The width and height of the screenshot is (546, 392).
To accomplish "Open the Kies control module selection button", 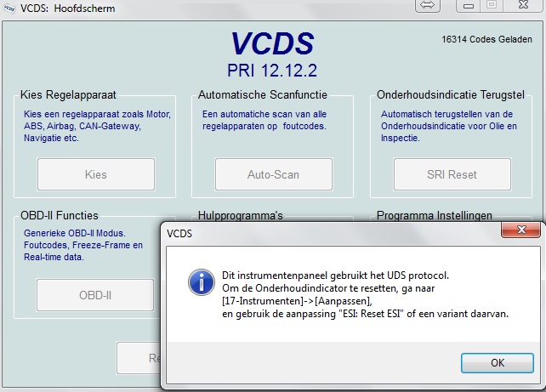I will coord(96,174).
